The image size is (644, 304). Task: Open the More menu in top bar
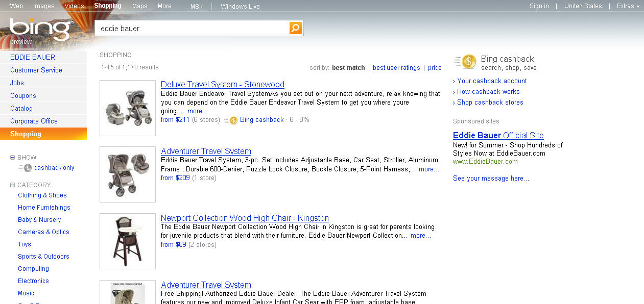tap(164, 6)
